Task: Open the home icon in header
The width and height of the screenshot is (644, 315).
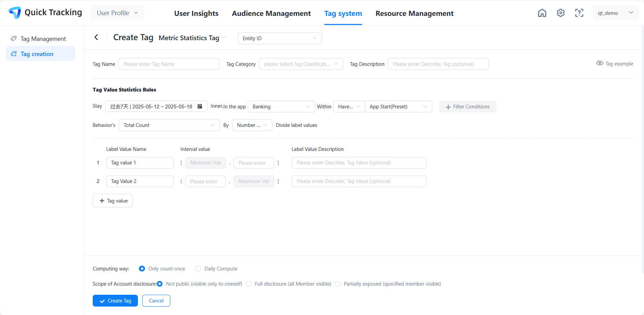Action: coord(542,13)
